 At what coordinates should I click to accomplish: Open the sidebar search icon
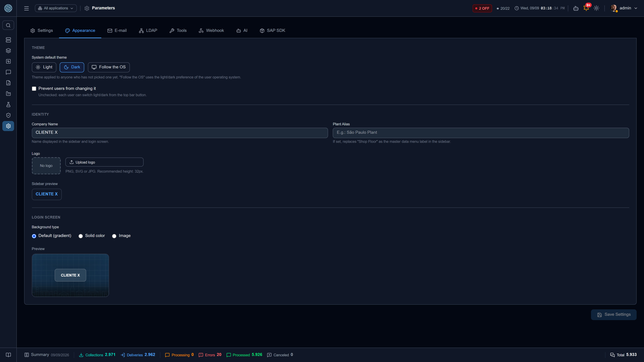pos(8,25)
